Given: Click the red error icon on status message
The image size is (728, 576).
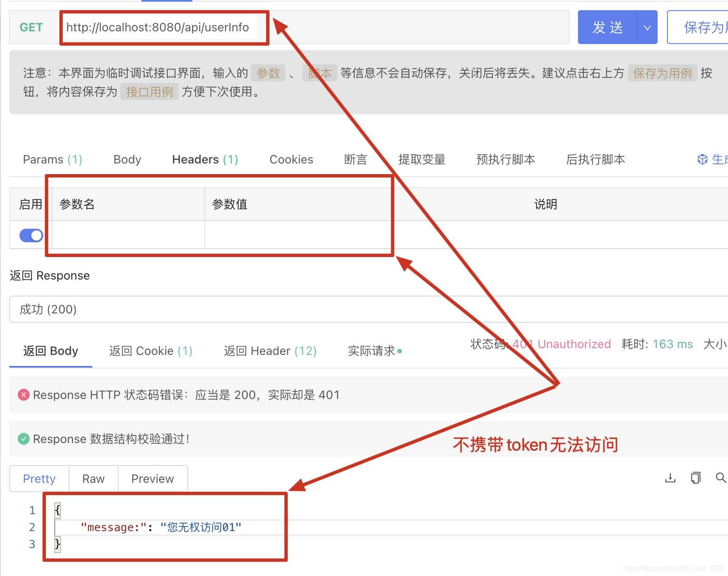Looking at the screenshot, I should click(24, 395).
